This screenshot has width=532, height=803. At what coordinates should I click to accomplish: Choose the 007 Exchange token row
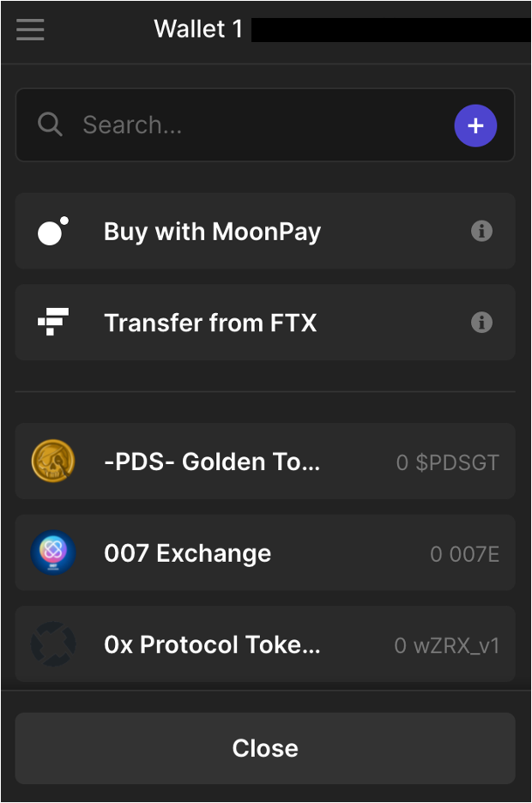tap(187, 553)
